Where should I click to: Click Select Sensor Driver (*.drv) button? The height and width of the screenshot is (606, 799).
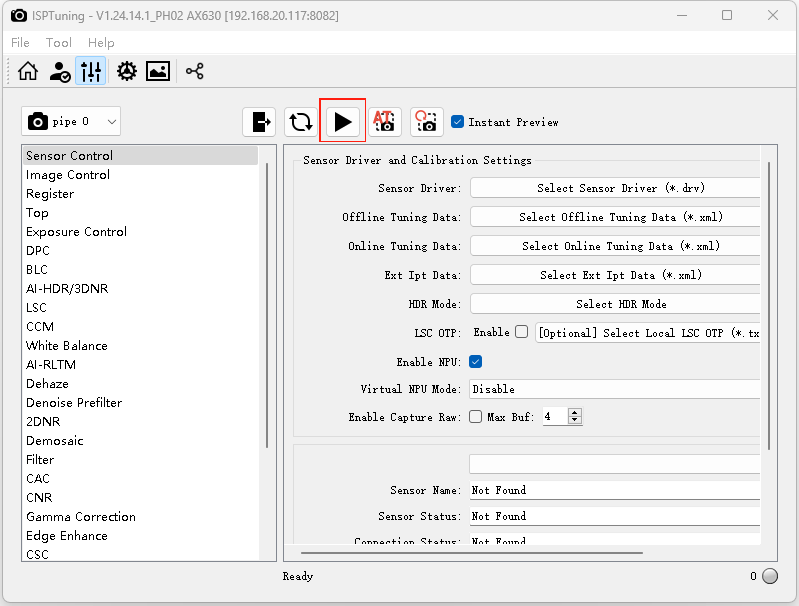click(615, 188)
